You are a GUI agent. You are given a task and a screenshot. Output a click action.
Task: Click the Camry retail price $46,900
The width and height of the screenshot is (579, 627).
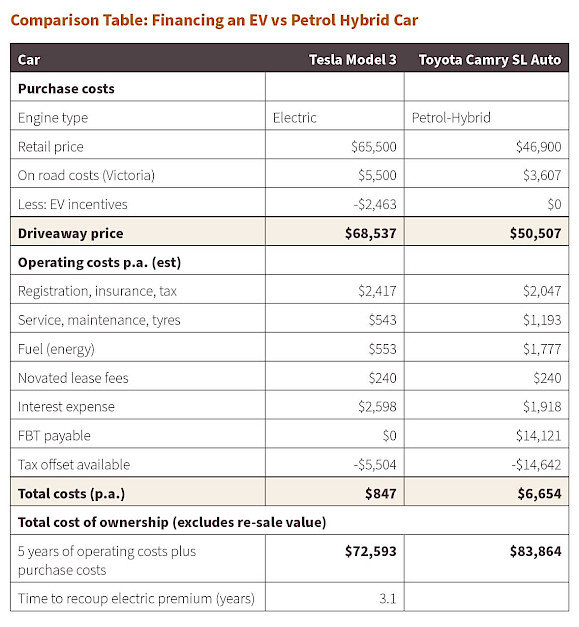click(539, 147)
